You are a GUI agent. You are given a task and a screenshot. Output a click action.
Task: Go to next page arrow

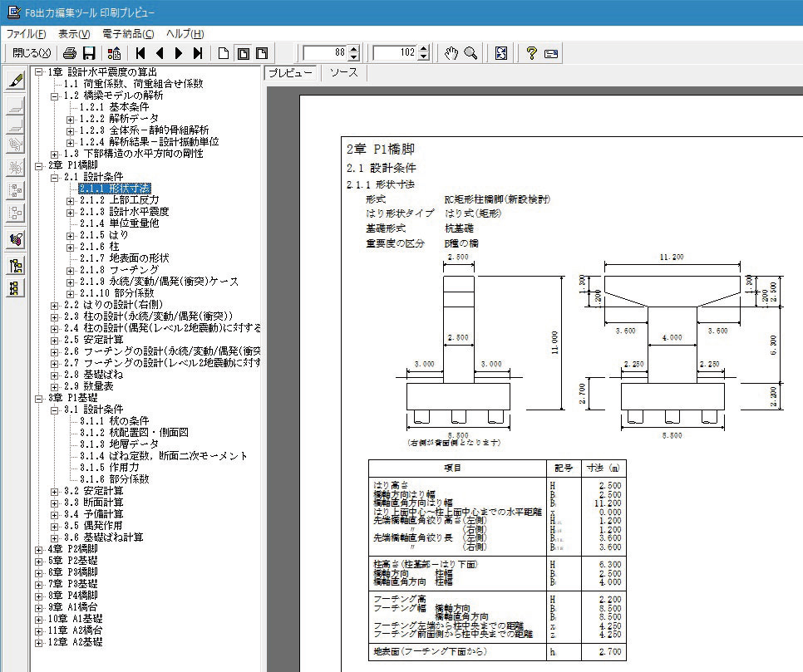tap(179, 53)
